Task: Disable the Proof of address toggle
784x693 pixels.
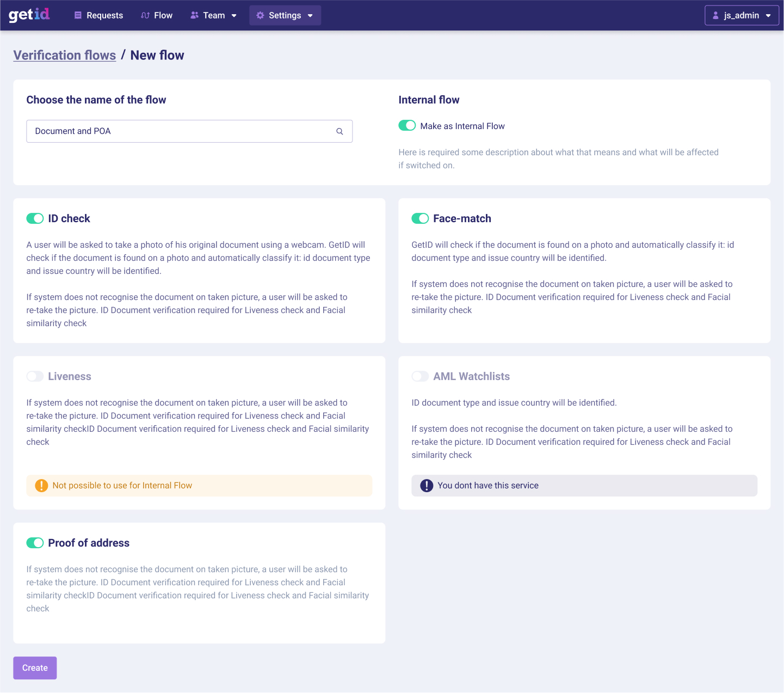Action: 35,543
